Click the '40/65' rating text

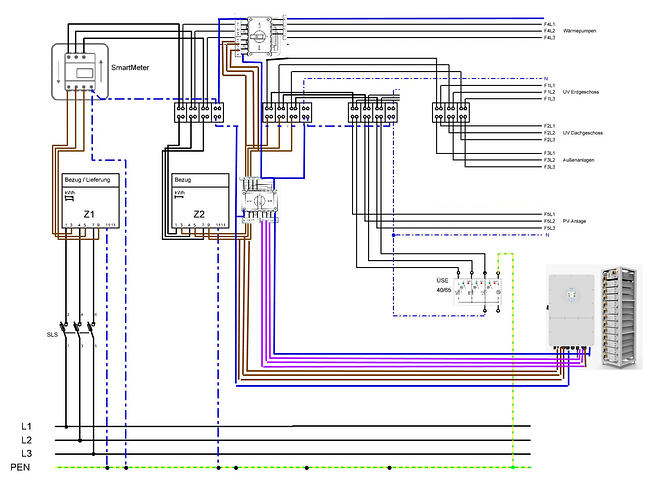coord(443,290)
